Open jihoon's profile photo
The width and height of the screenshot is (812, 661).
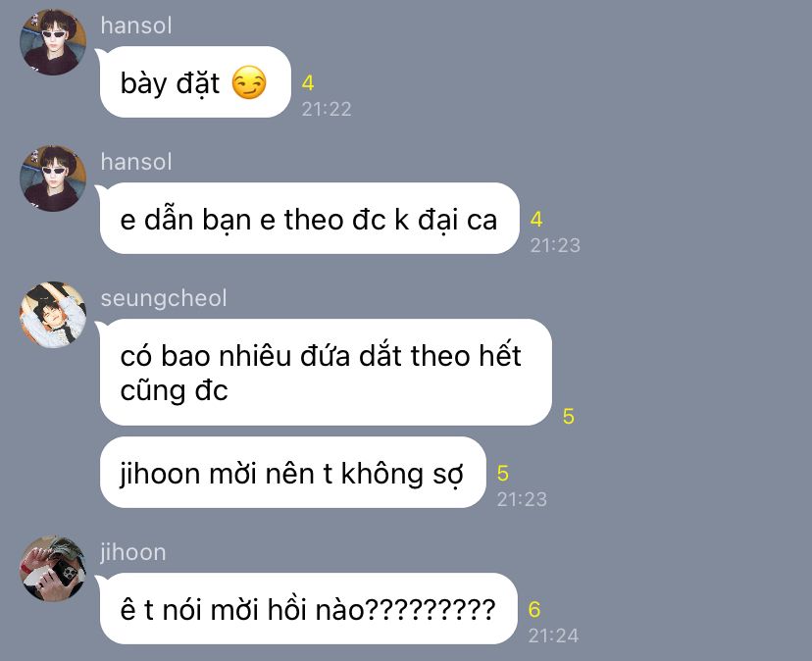pyautogui.click(x=53, y=568)
